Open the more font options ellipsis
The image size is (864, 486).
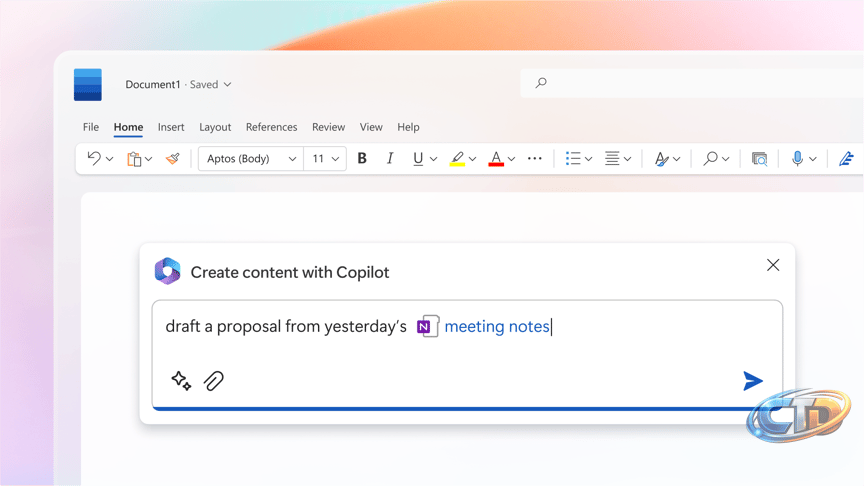[534, 159]
